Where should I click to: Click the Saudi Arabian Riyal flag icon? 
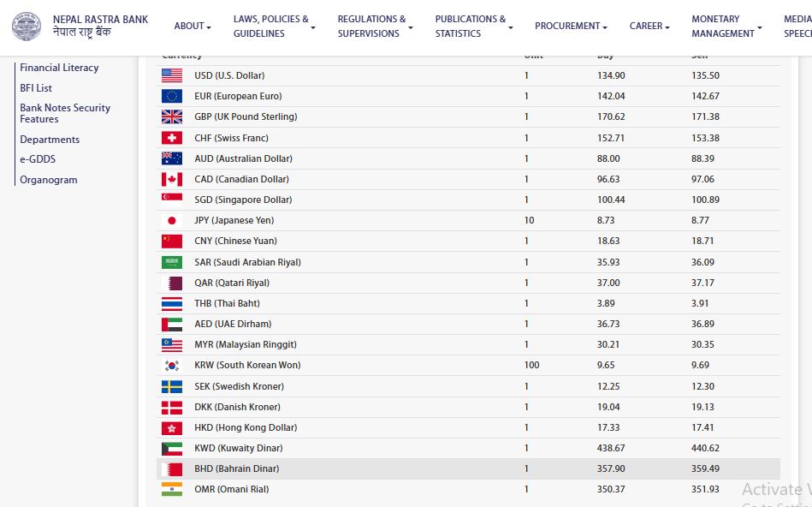point(171,262)
